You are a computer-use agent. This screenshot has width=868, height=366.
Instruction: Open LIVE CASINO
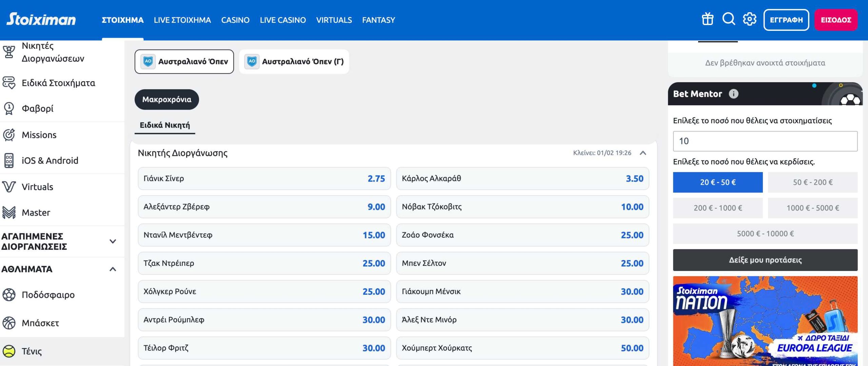point(283,20)
